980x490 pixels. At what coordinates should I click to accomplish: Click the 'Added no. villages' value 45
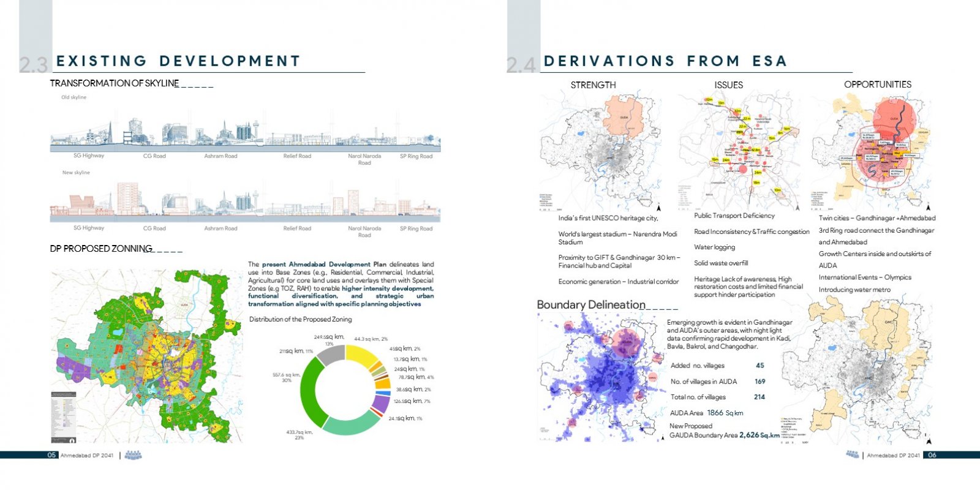[760, 366]
